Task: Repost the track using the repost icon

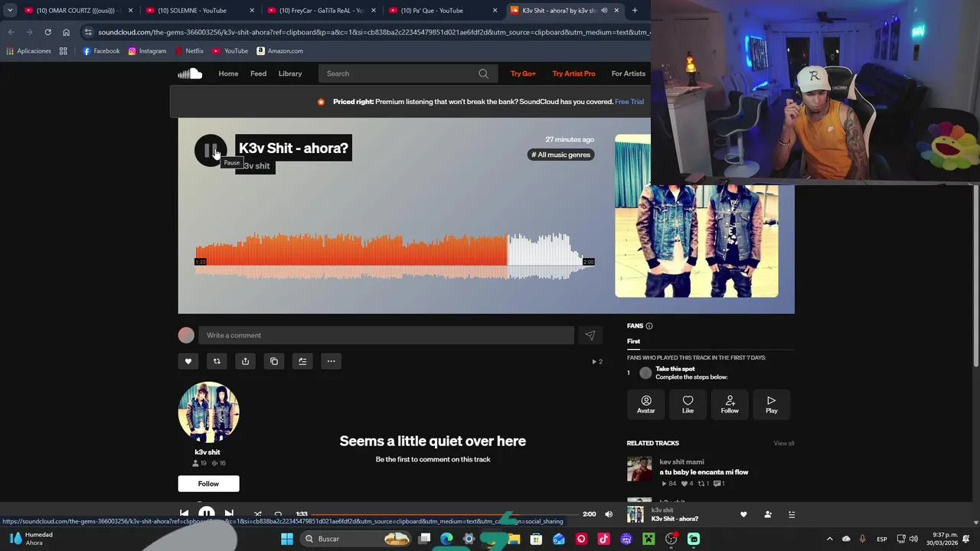Action: pyautogui.click(x=217, y=361)
